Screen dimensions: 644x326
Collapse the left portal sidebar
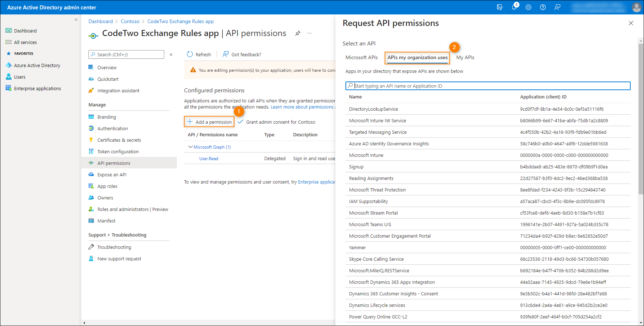76,19
